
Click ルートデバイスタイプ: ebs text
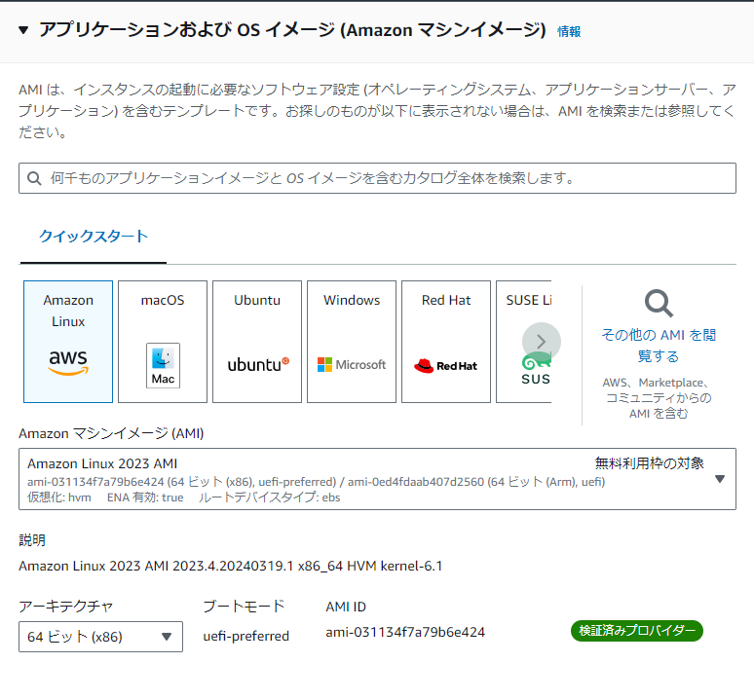point(269,497)
